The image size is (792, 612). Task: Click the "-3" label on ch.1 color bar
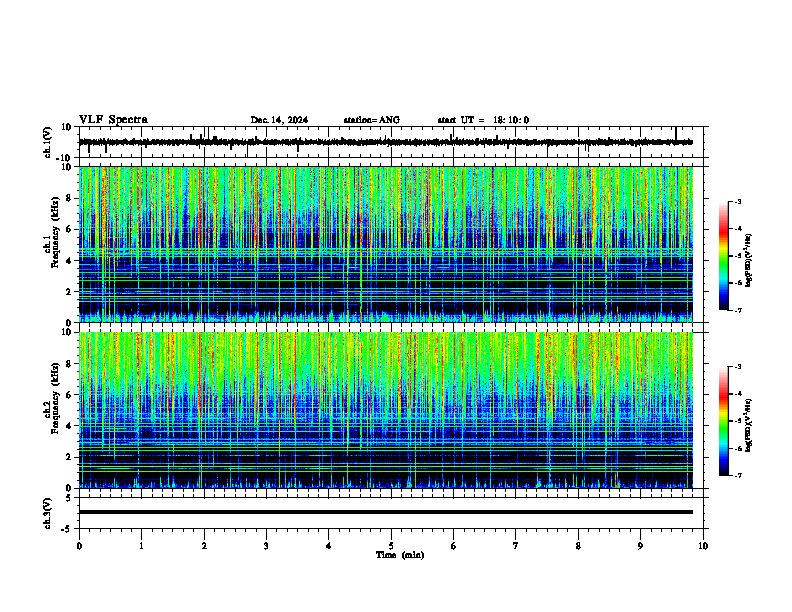(x=737, y=201)
